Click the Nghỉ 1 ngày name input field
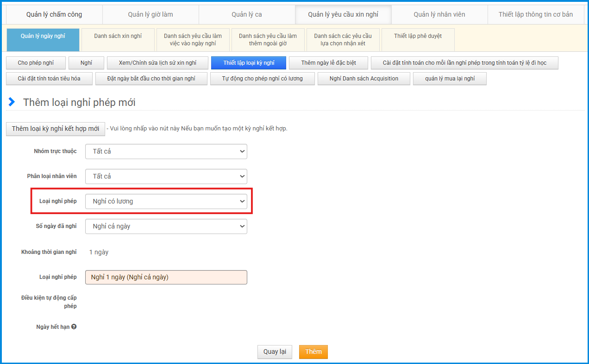This screenshot has height=364, width=589. [x=166, y=277]
